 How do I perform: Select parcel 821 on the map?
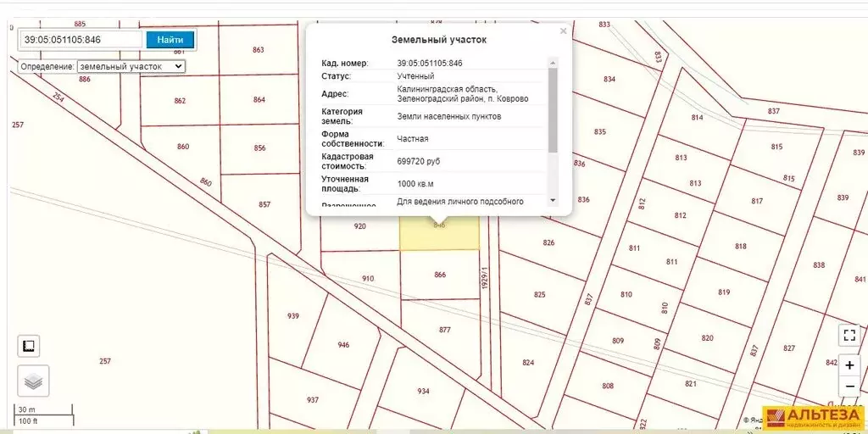(691, 384)
